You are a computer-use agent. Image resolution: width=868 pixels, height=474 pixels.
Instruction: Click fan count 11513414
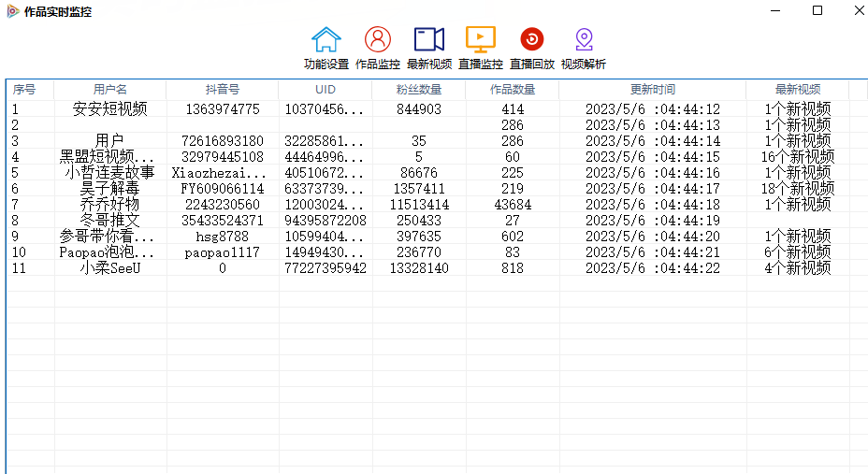click(418, 205)
